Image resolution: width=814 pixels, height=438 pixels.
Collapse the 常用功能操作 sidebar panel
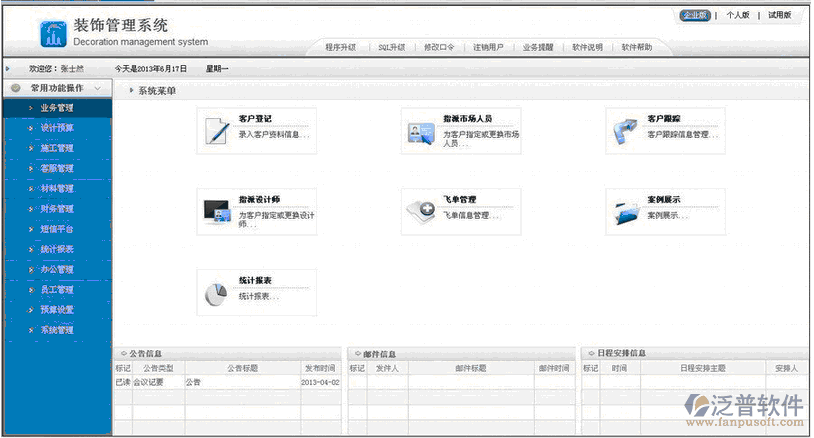coord(97,89)
